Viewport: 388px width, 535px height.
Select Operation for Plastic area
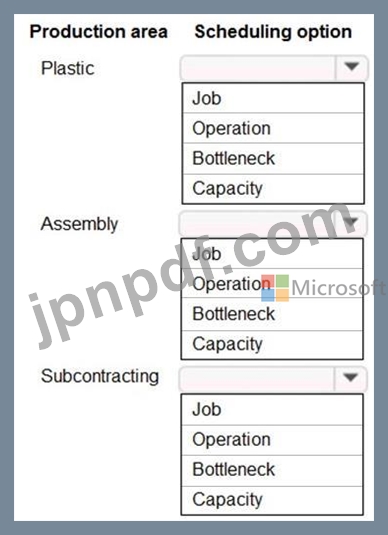tap(273, 128)
